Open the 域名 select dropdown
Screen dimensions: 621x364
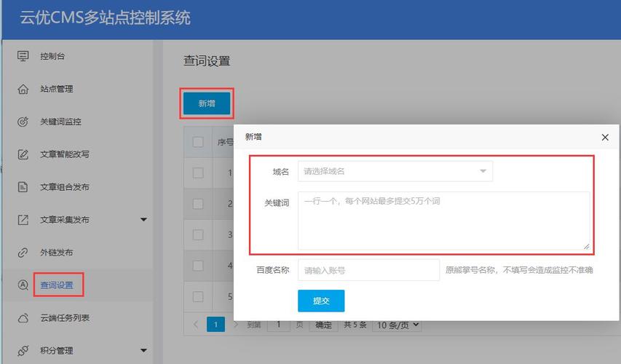395,171
